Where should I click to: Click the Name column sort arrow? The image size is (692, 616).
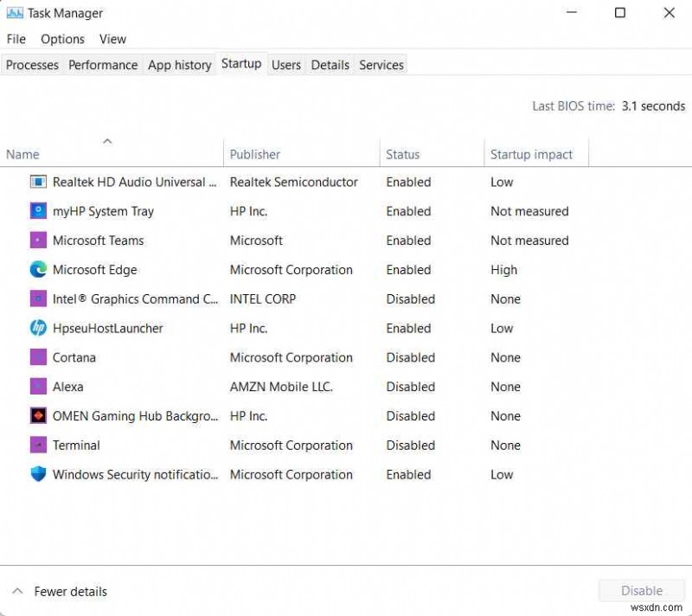point(107,140)
